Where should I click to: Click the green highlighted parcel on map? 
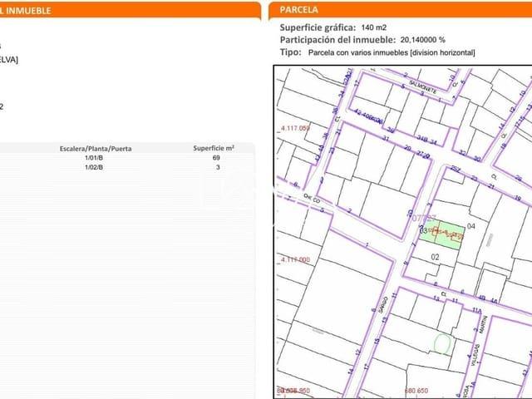coord(442,235)
